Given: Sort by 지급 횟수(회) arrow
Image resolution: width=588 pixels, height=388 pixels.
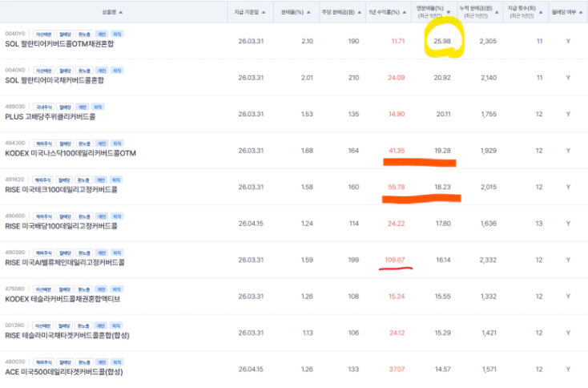Looking at the screenshot, I should point(541,12).
